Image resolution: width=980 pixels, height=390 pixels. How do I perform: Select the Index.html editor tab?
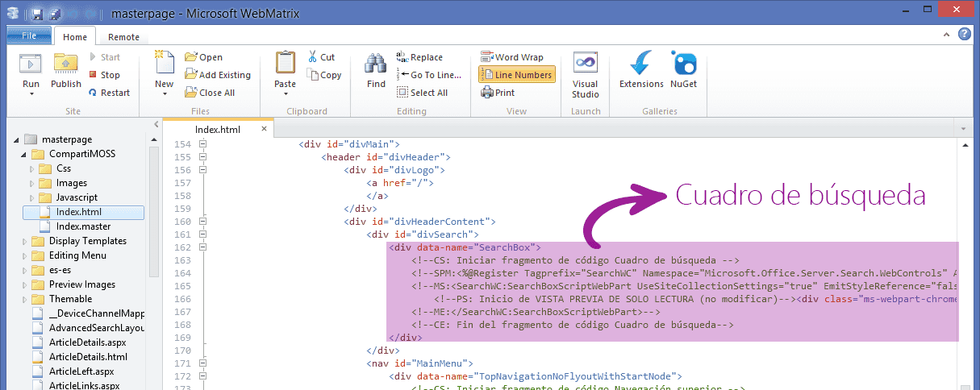click(x=218, y=129)
